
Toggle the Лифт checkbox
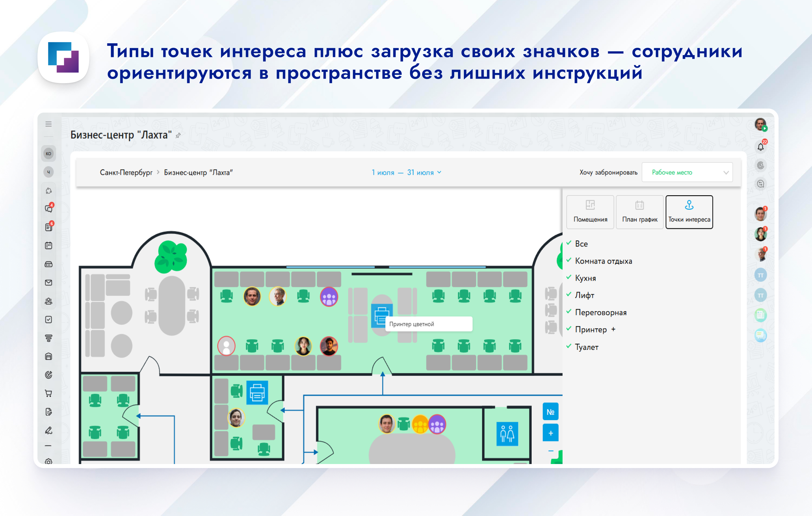568,295
